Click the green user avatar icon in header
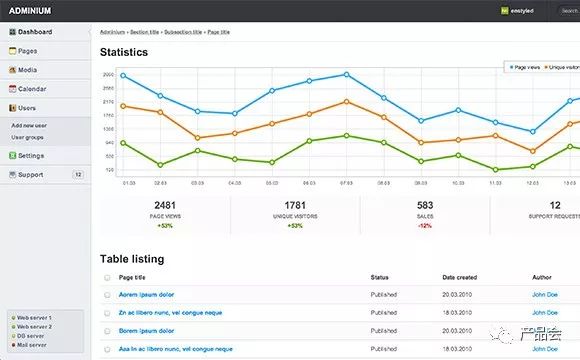Screen dimensions: 580x360 pyautogui.click(x=505, y=11)
